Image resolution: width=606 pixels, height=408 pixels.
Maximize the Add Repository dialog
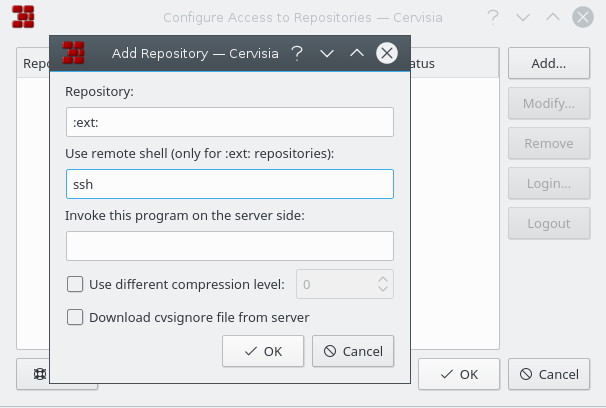(x=357, y=53)
